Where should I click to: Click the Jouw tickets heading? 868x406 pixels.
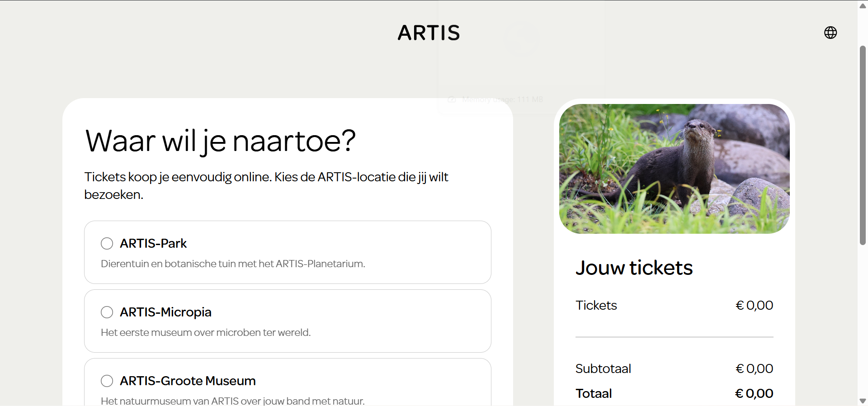pos(634,268)
